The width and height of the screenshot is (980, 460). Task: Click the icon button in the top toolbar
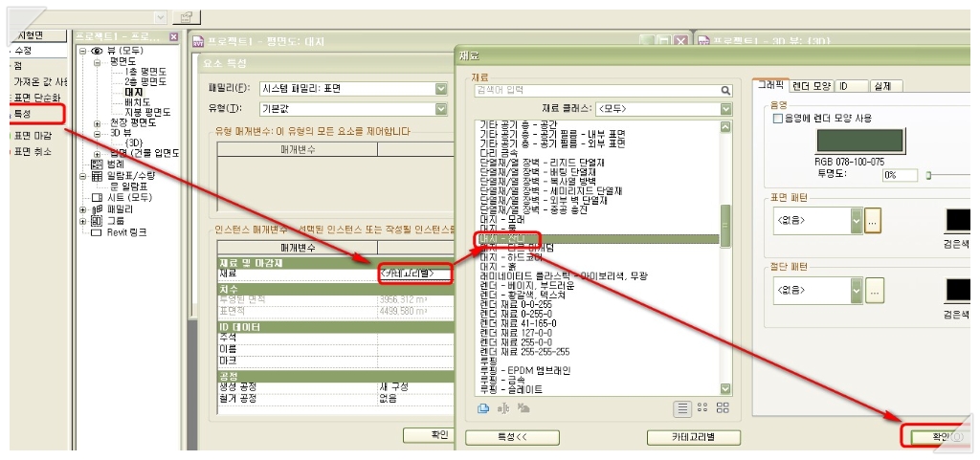tap(186, 17)
